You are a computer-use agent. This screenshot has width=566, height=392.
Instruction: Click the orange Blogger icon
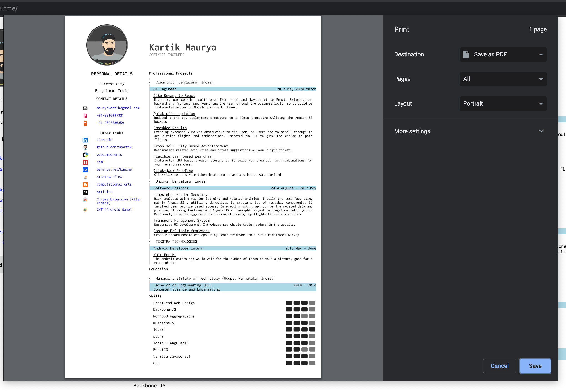(x=85, y=185)
